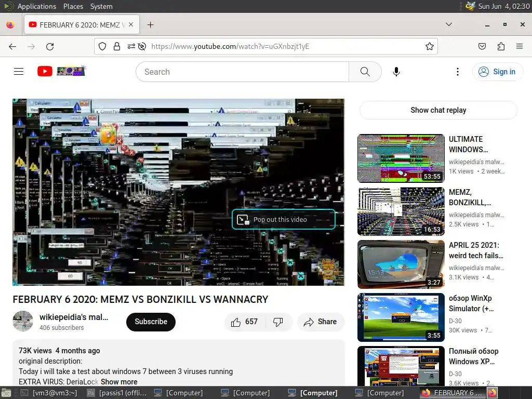The width and height of the screenshot is (532, 399).
Task: Focus the YouTube Search field
Action: tap(243, 72)
